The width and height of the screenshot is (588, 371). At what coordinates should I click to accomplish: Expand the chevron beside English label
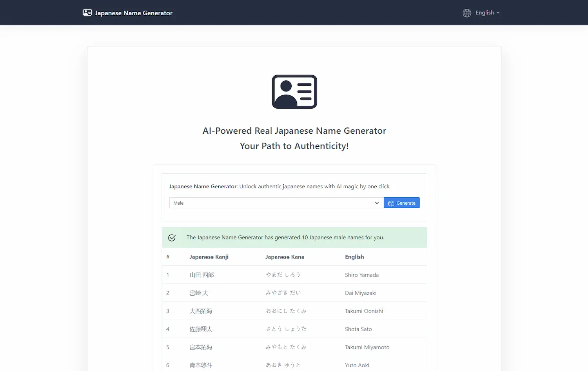tap(498, 13)
